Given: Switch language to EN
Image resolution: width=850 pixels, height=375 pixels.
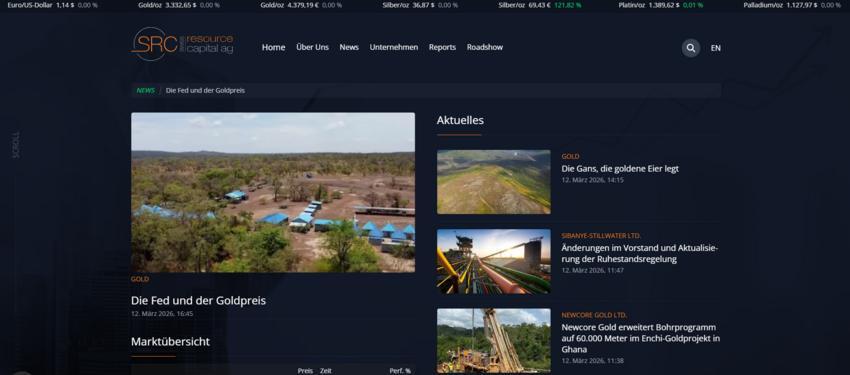Looking at the screenshot, I should [x=716, y=48].
